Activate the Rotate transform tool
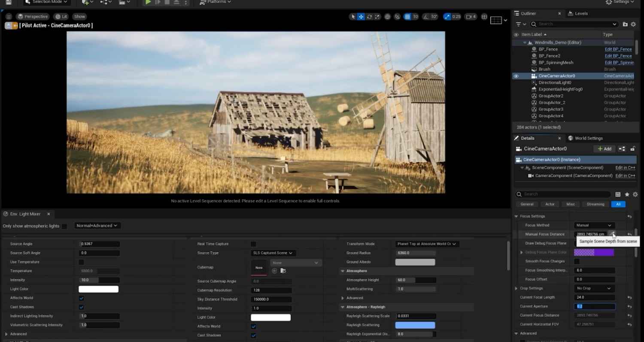Image resolution: width=644 pixels, height=342 pixels. point(369,17)
